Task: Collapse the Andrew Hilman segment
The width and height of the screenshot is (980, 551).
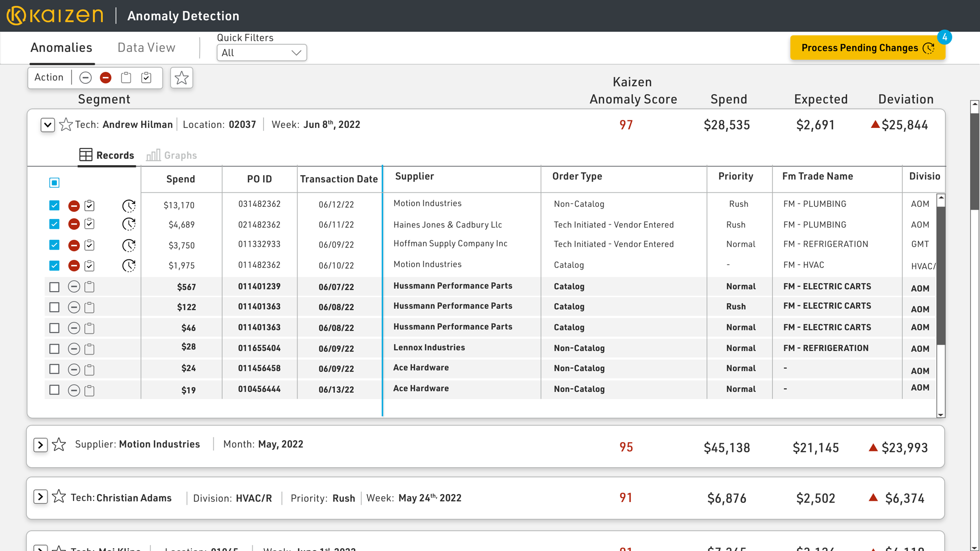Action: coord(48,125)
